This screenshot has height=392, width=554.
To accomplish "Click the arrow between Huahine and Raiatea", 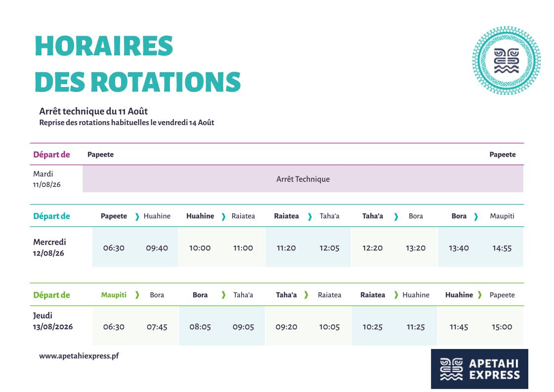I will pyautogui.click(x=223, y=217).
